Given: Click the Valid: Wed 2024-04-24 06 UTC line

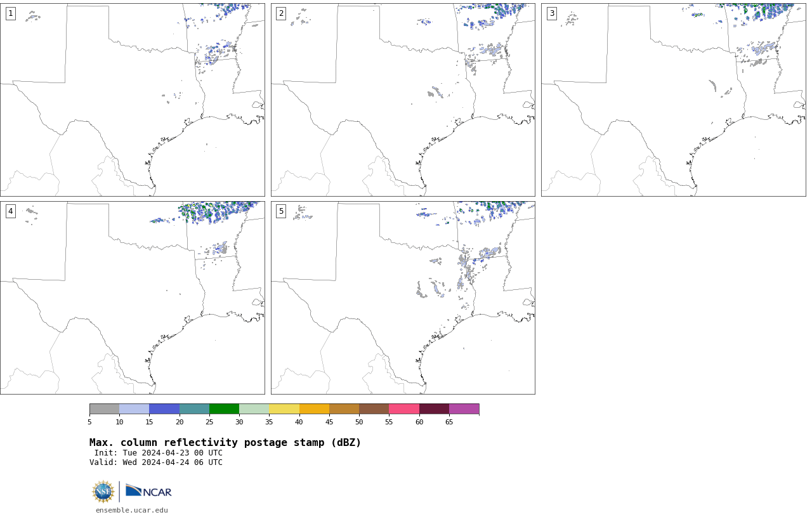Looking at the screenshot, I should pos(156,462).
